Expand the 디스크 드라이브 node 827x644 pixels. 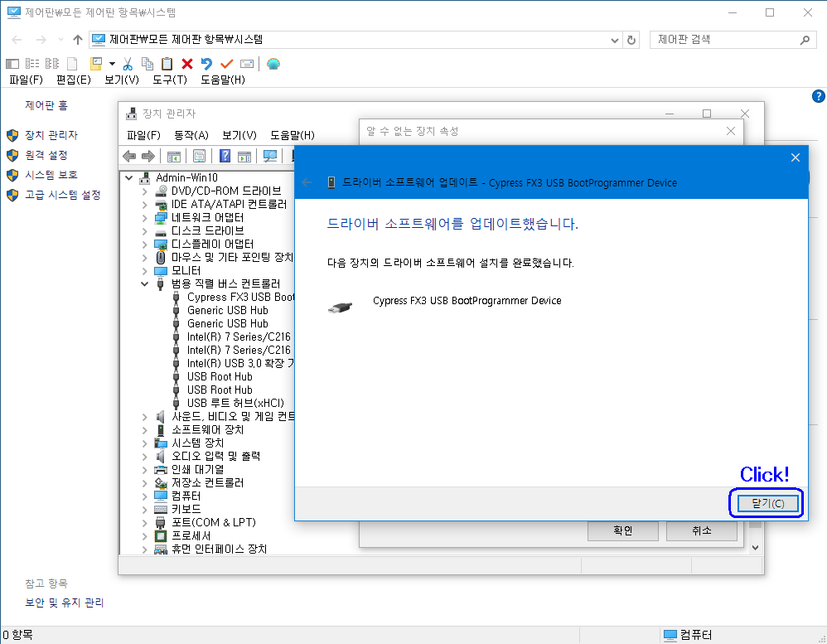click(144, 231)
